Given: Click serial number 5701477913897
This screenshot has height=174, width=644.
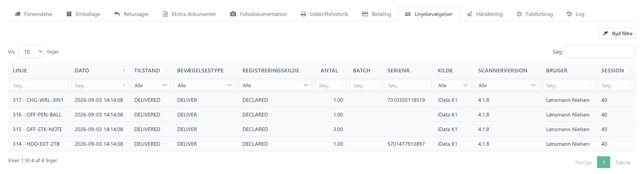Looking at the screenshot, I should pyautogui.click(x=406, y=144).
